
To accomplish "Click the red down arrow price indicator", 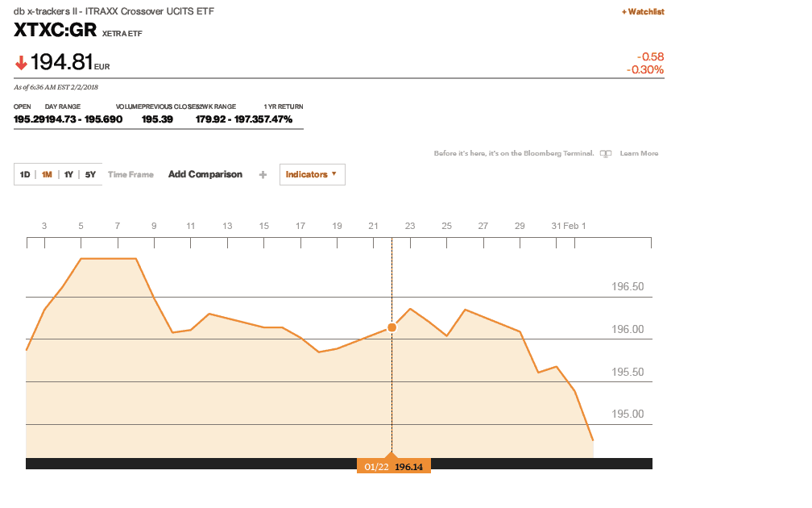I will (x=21, y=63).
